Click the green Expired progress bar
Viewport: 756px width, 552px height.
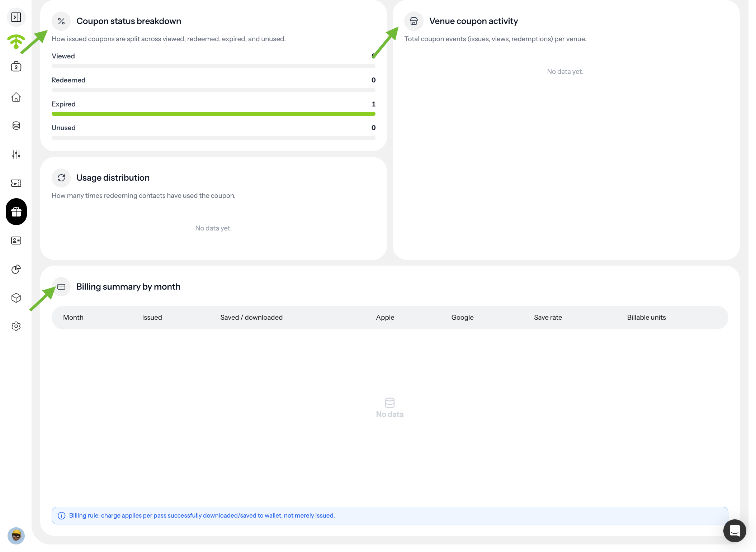[x=213, y=114]
